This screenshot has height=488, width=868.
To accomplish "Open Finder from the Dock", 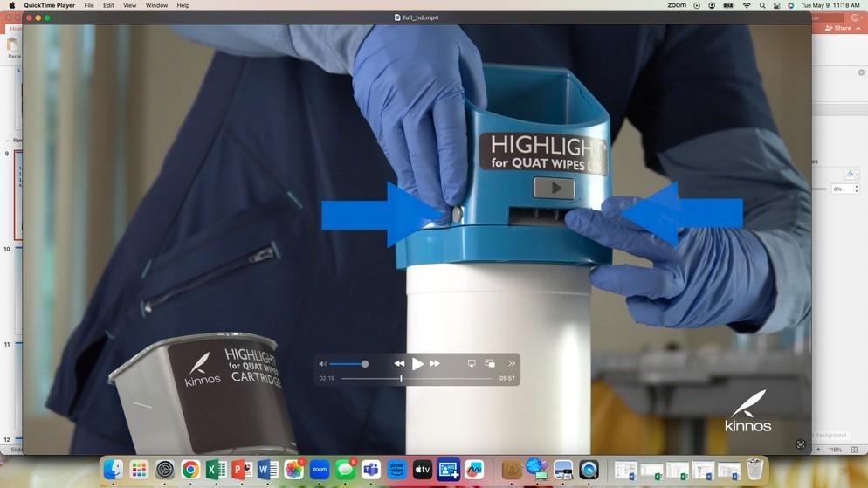I will coord(113,470).
